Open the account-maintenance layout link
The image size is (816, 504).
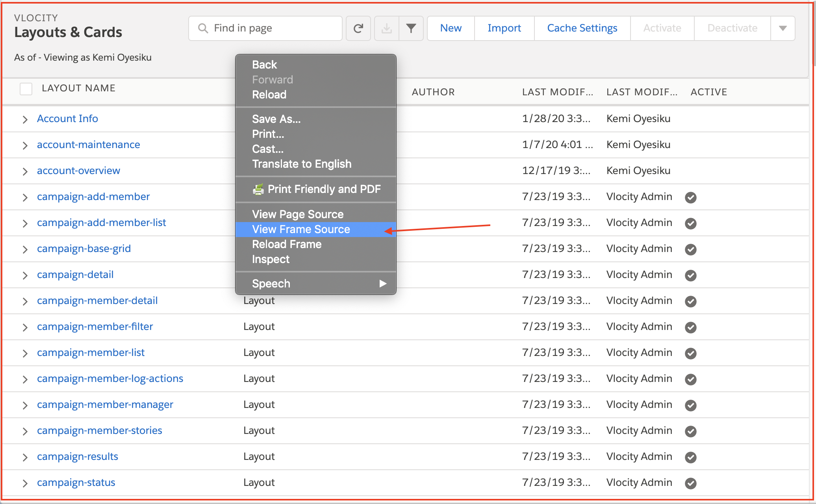click(89, 145)
